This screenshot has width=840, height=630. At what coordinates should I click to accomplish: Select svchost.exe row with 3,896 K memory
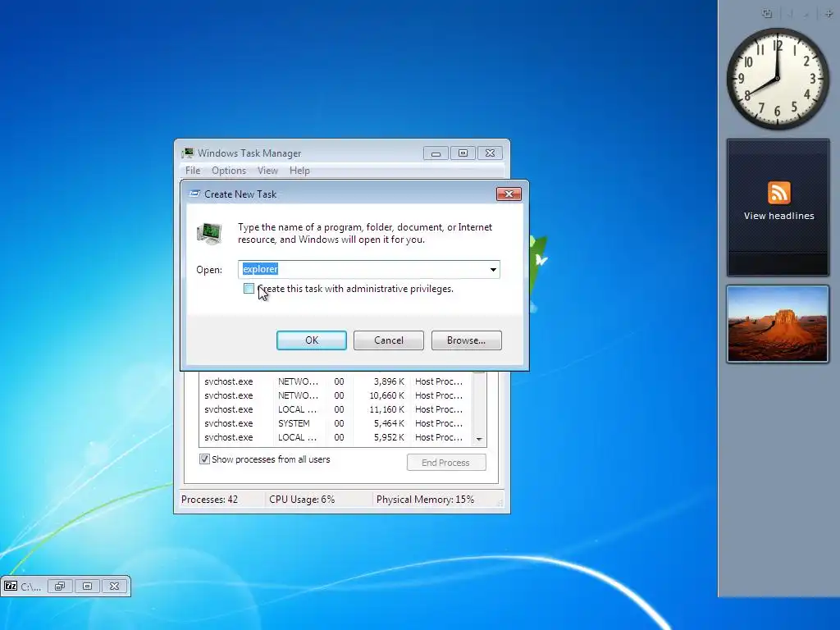point(336,381)
